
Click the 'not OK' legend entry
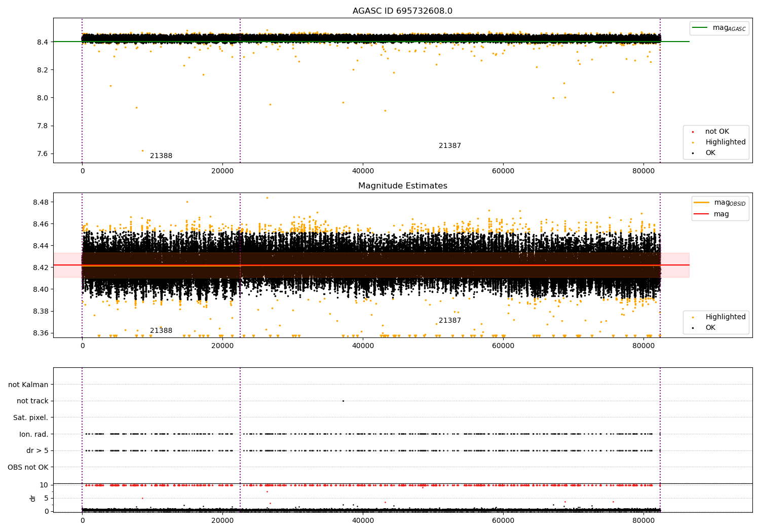[x=717, y=132]
